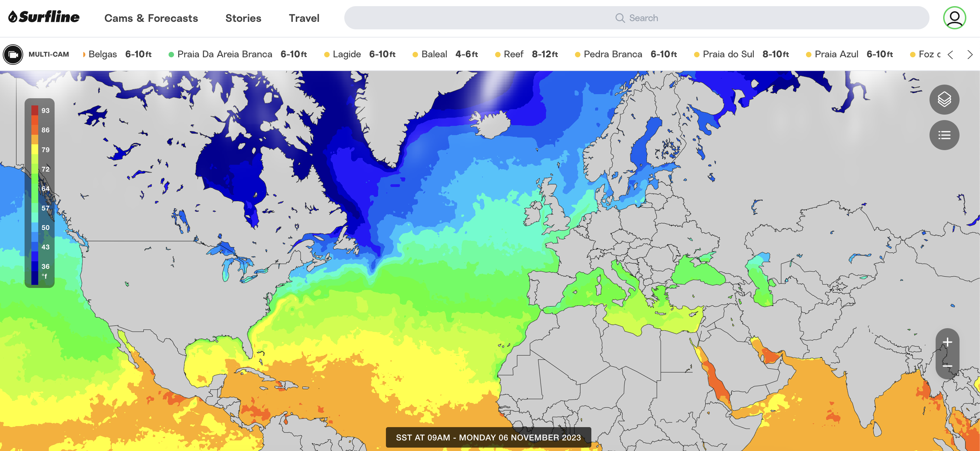
Task: Click the 36 value on temperature legend
Action: coord(45,266)
